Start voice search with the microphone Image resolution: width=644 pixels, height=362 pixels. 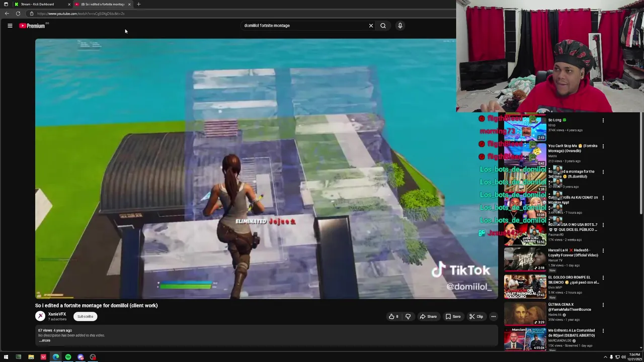pos(400,26)
